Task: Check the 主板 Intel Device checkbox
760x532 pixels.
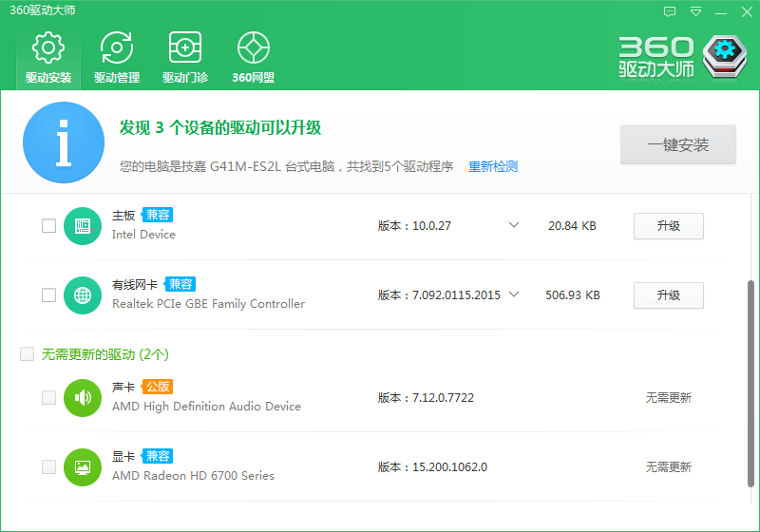Action: [x=49, y=226]
